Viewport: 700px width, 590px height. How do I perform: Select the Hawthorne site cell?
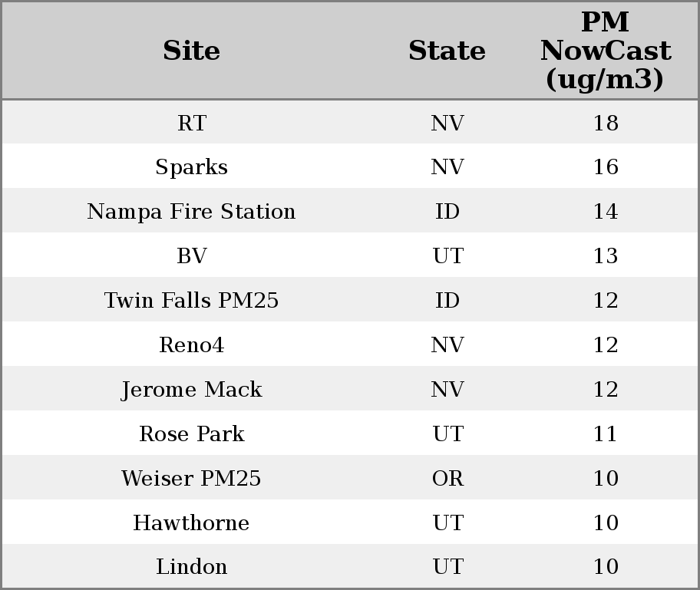point(191,523)
